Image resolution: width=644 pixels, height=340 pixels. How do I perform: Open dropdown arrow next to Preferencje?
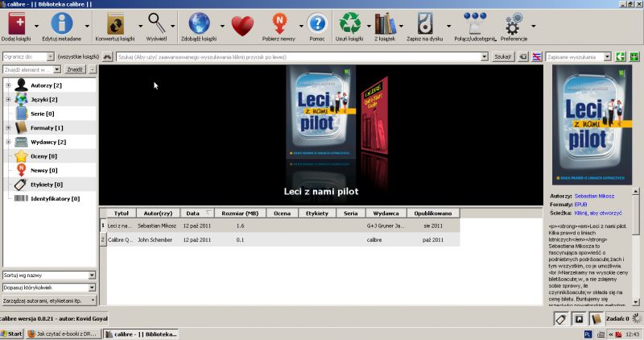(x=534, y=26)
